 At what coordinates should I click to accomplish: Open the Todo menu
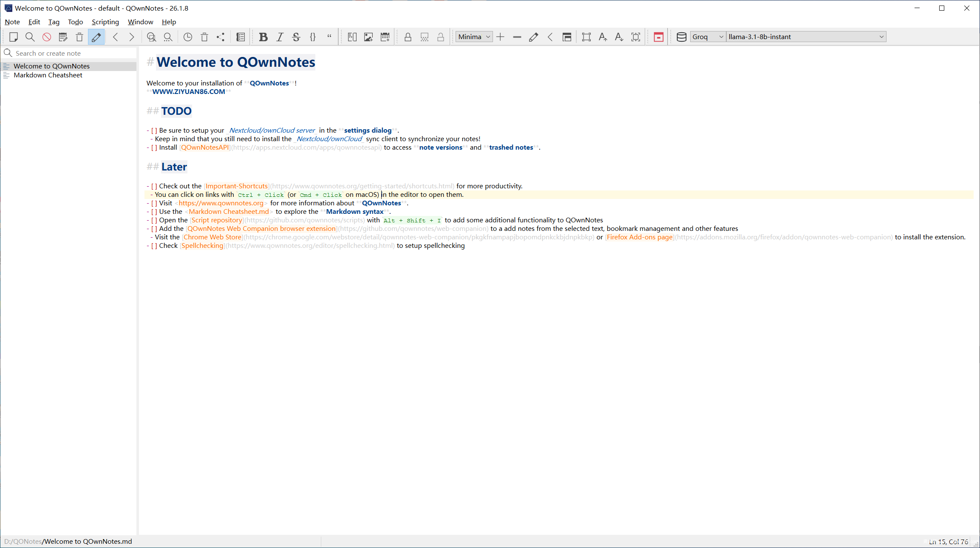tap(75, 22)
